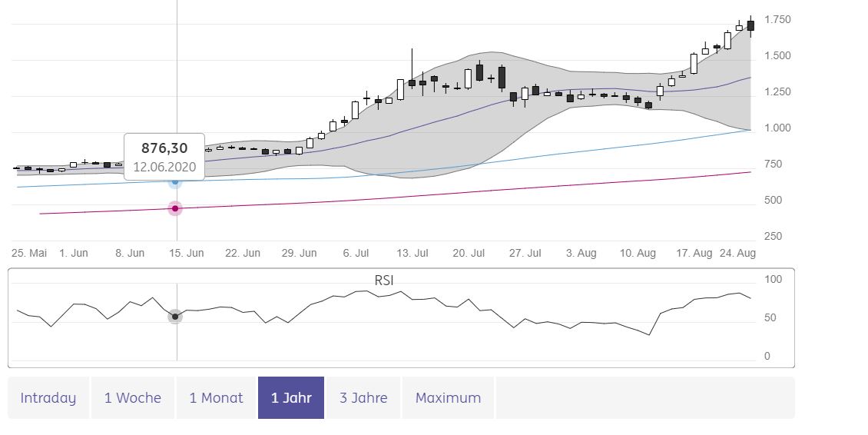
Task: Click the dark RSI marker dot
Action: 175,317
